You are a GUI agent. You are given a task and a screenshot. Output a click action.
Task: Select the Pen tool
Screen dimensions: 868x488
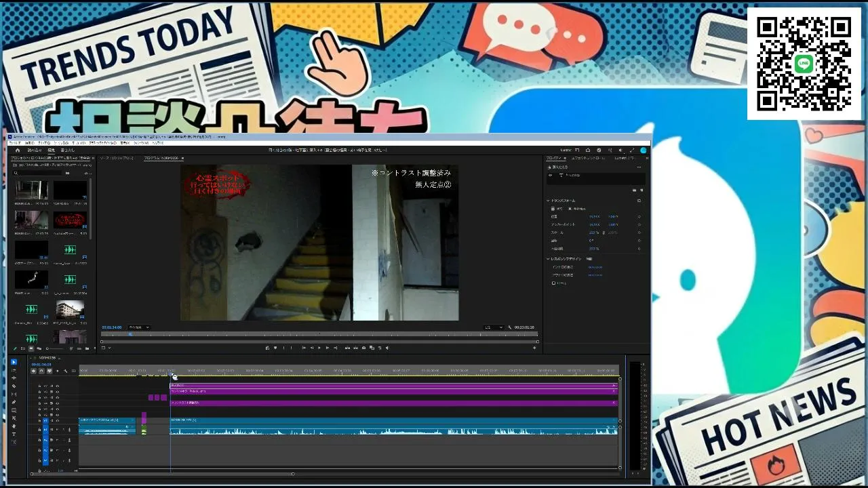[x=14, y=403]
